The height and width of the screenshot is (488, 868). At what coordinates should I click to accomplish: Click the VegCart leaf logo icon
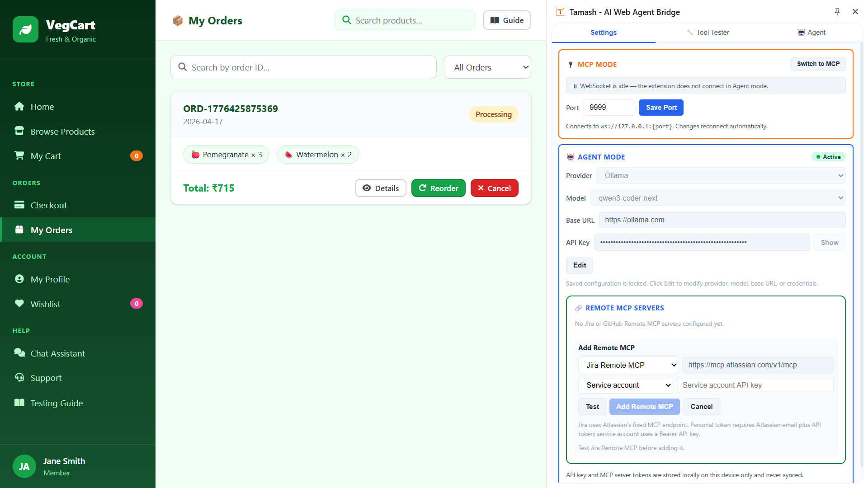[x=25, y=29]
